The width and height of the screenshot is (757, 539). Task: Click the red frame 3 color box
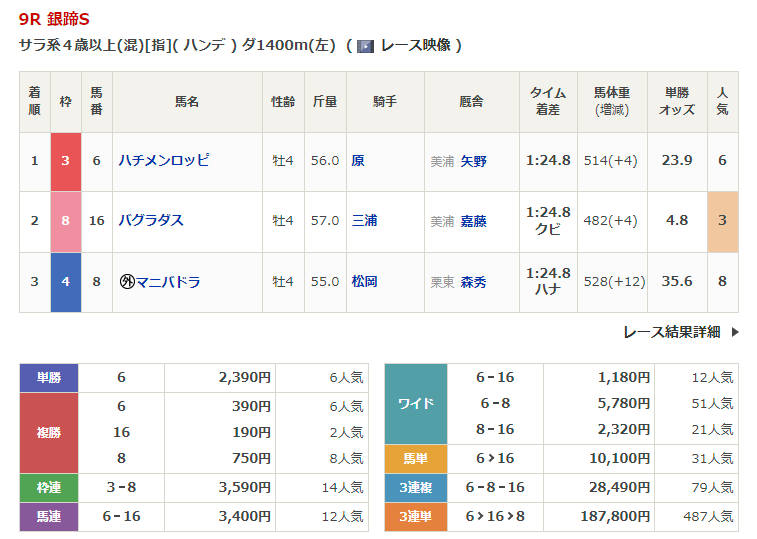click(x=66, y=160)
